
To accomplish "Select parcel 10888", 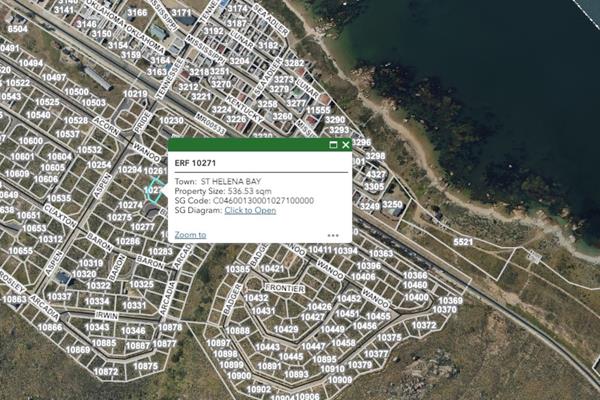I will click(237, 331).
